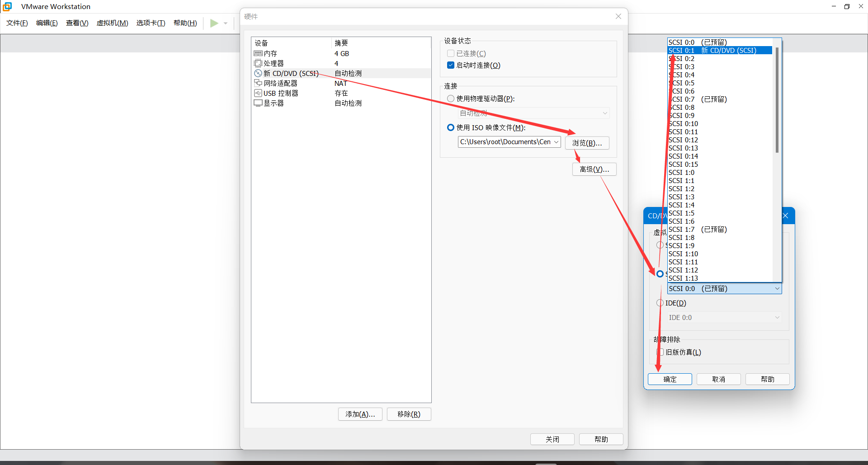The height and width of the screenshot is (465, 868).
Task: Open the 虚拟机(M) menu
Action: [x=113, y=23]
